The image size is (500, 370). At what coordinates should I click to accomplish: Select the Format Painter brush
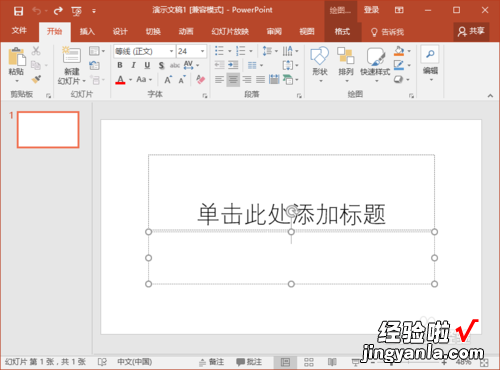click(36, 79)
